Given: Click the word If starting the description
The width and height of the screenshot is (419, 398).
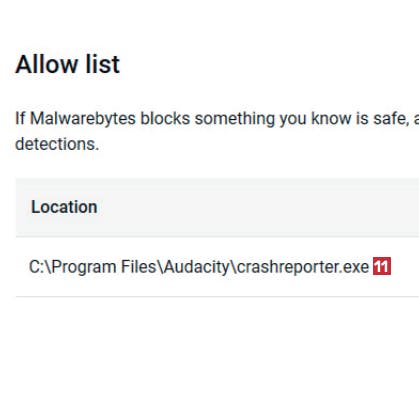Looking at the screenshot, I should [x=20, y=119].
